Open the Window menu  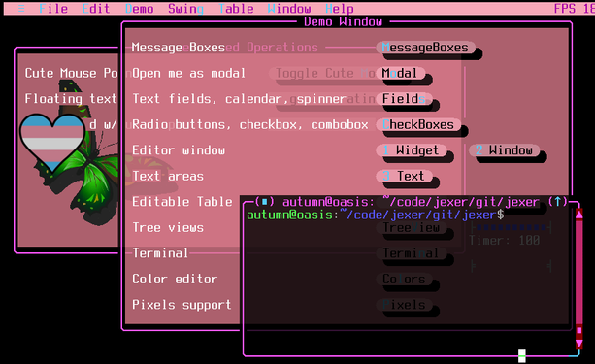coord(289,9)
